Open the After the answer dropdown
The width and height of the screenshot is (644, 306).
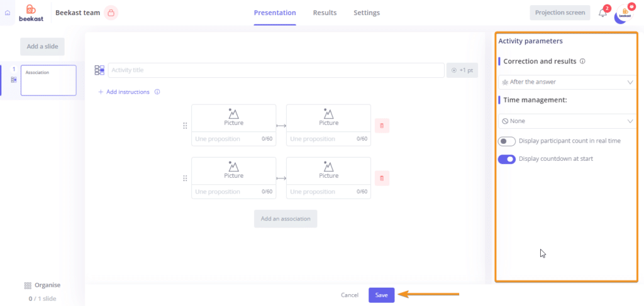pos(567,82)
